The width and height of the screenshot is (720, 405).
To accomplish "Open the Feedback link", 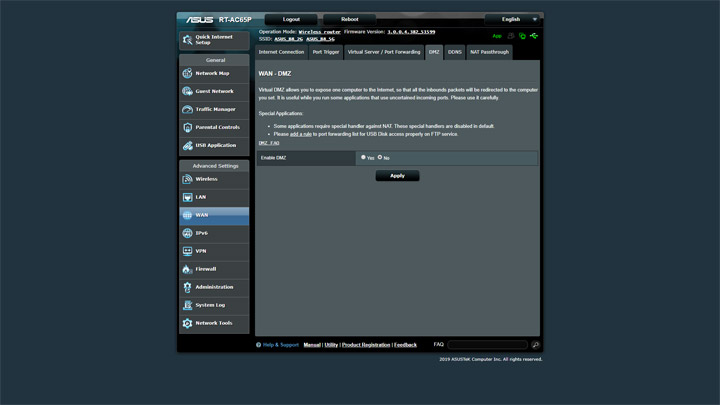I will tap(405, 345).
